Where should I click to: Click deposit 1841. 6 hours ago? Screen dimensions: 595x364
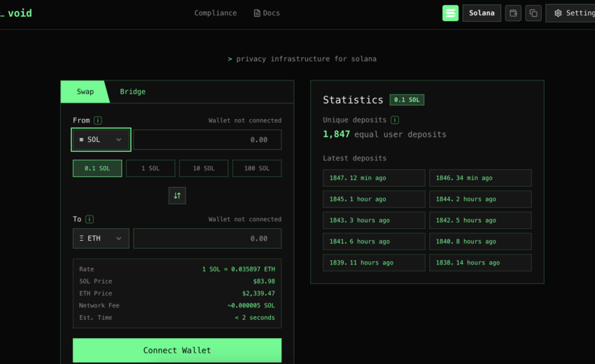pyautogui.click(x=374, y=241)
